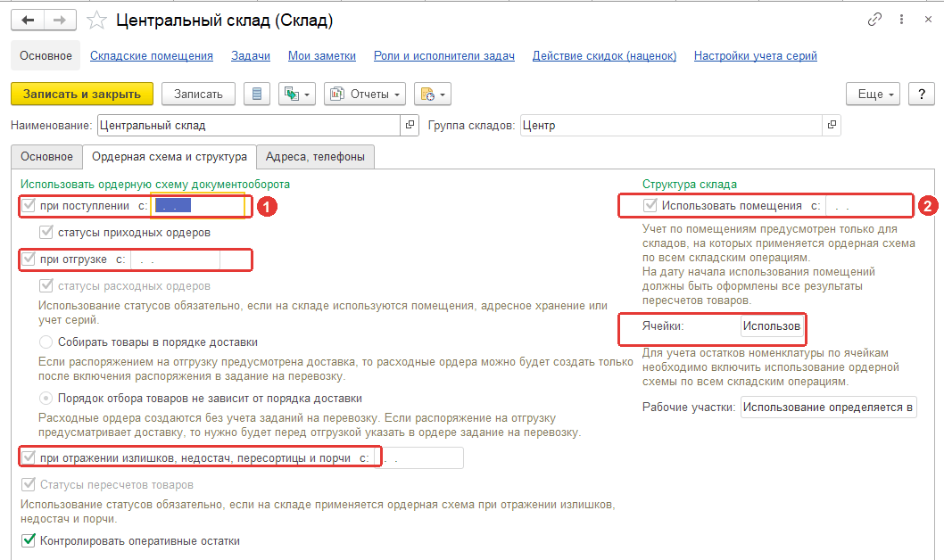Image resolution: width=944 pixels, height=560 pixels.
Task: Toggle при поступлении checkbox
Action: (x=29, y=206)
